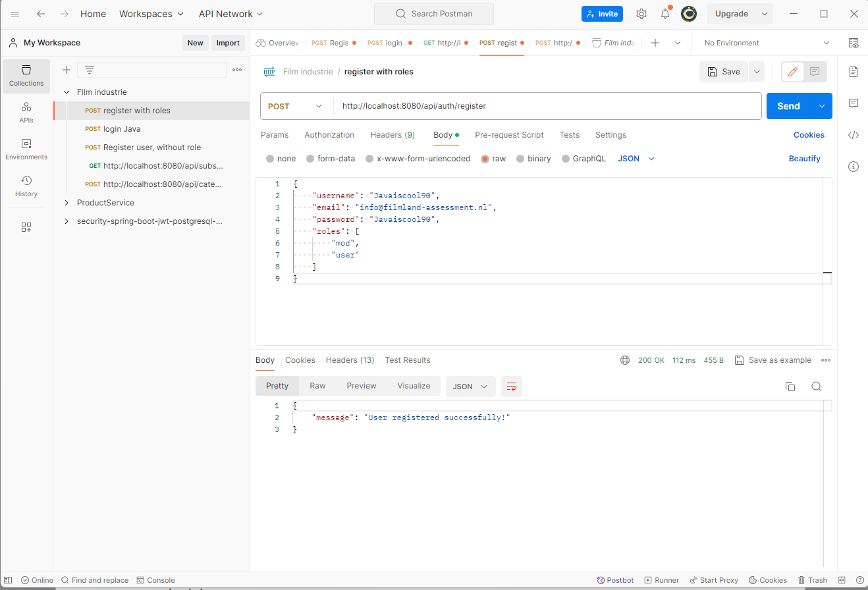Image resolution: width=868 pixels, height=590 pixels.
Task: Search within the response
Action: [x=817, y=387]
